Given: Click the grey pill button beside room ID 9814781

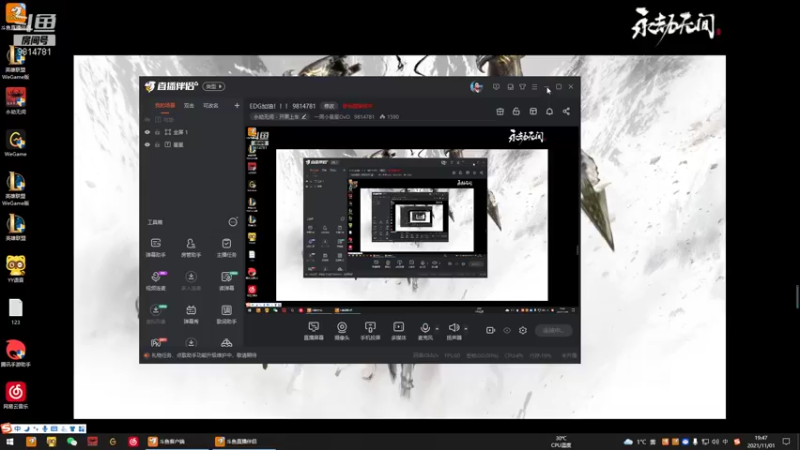Looking at the screenshot, I should coord(329,106).
